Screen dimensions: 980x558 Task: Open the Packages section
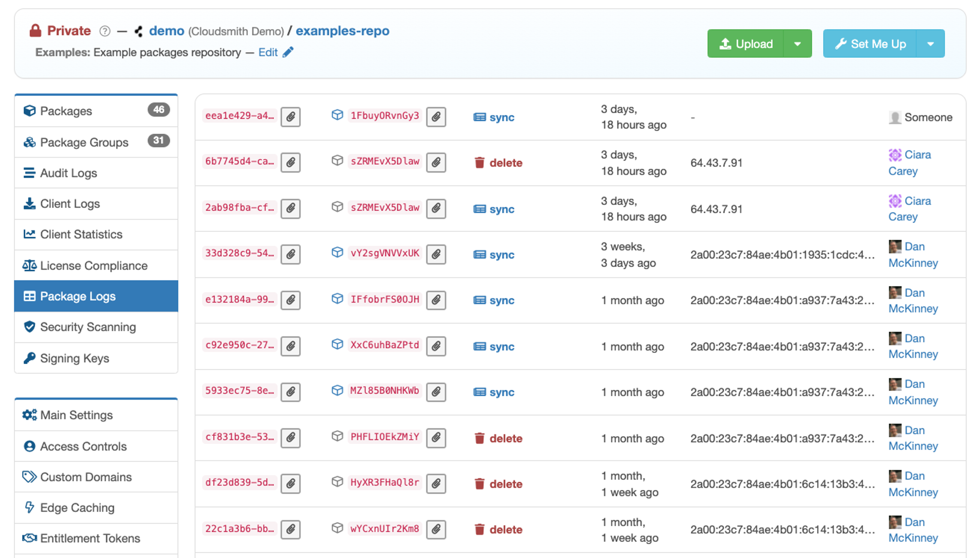[96, 111]
